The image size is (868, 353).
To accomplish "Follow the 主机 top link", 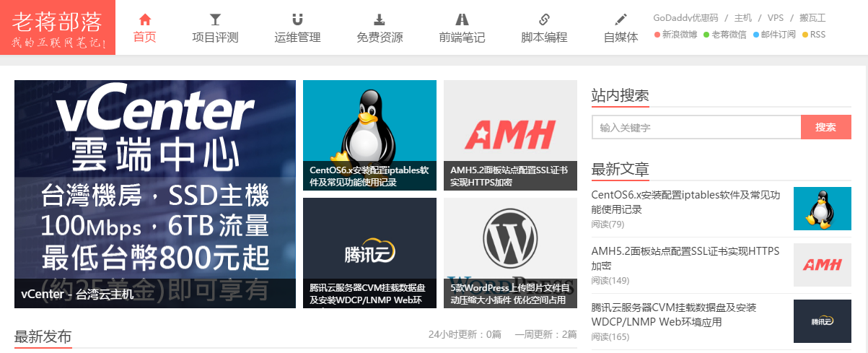I will tap(742, 17).
